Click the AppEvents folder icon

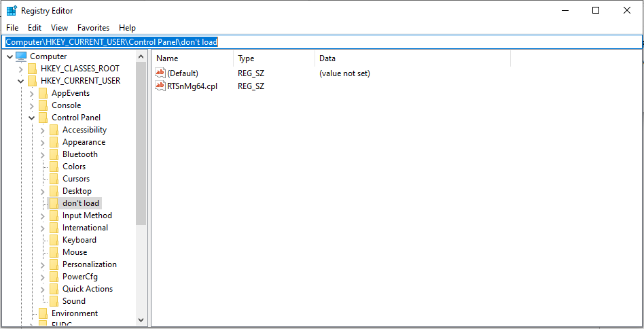click(x=43, y=93)
